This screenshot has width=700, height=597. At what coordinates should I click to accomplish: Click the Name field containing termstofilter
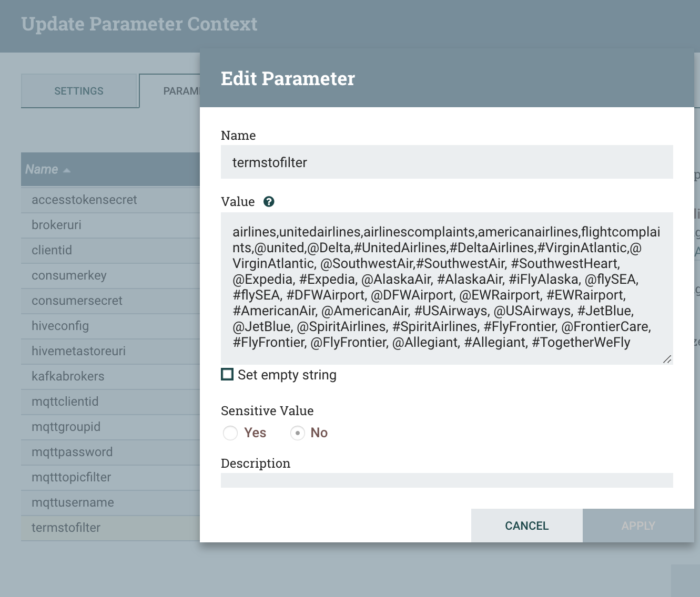(x=447, y=162)
